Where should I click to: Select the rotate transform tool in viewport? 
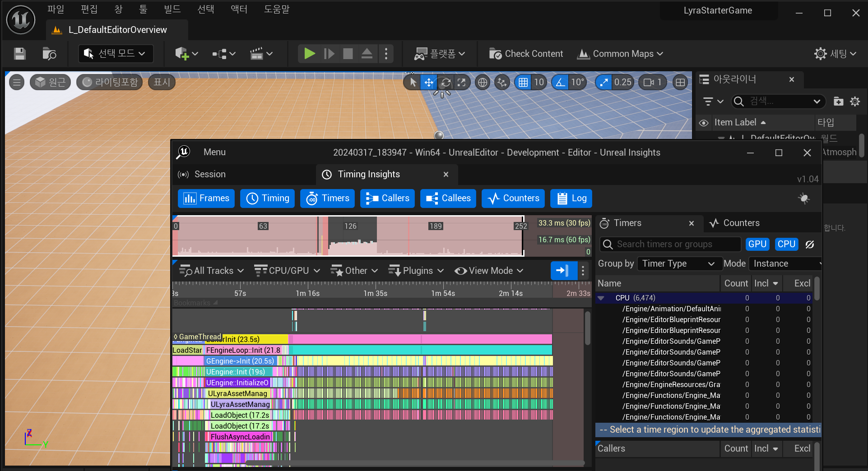446,82
